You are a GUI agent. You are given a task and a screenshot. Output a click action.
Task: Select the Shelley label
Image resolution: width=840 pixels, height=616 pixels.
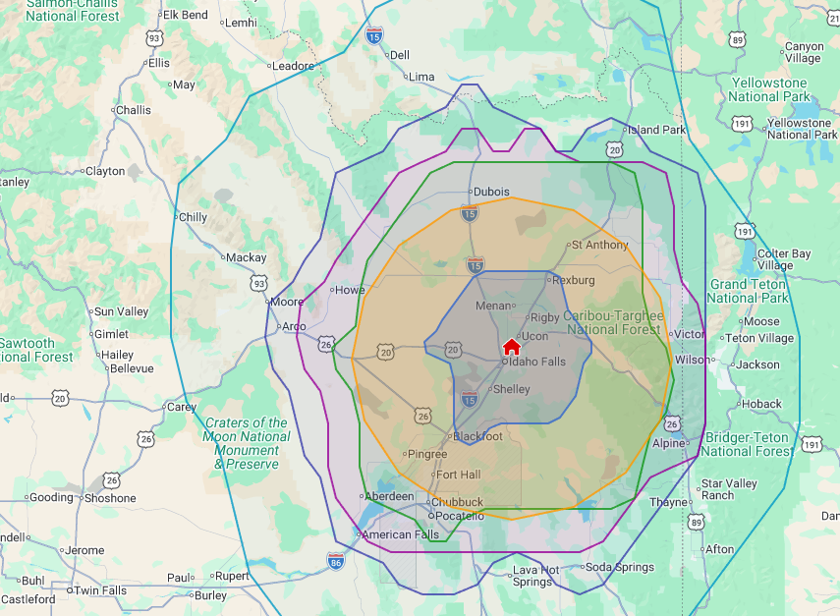click(511, 389)
